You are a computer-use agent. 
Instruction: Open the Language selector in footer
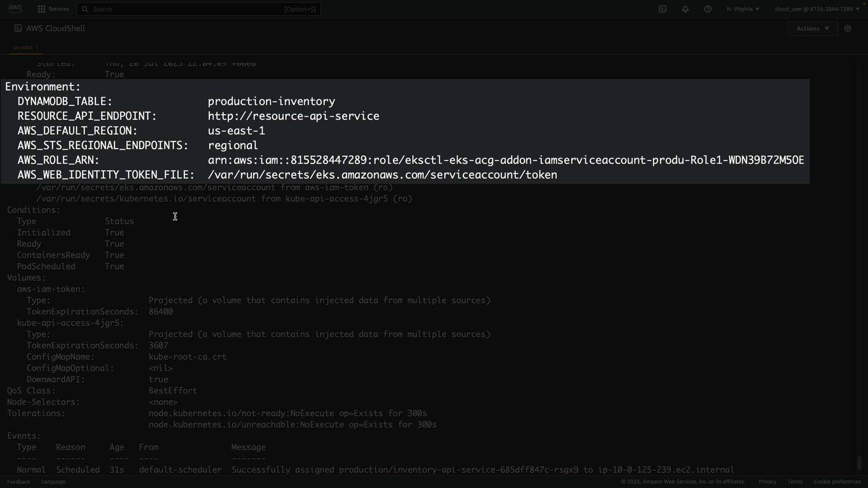point(53,482)
